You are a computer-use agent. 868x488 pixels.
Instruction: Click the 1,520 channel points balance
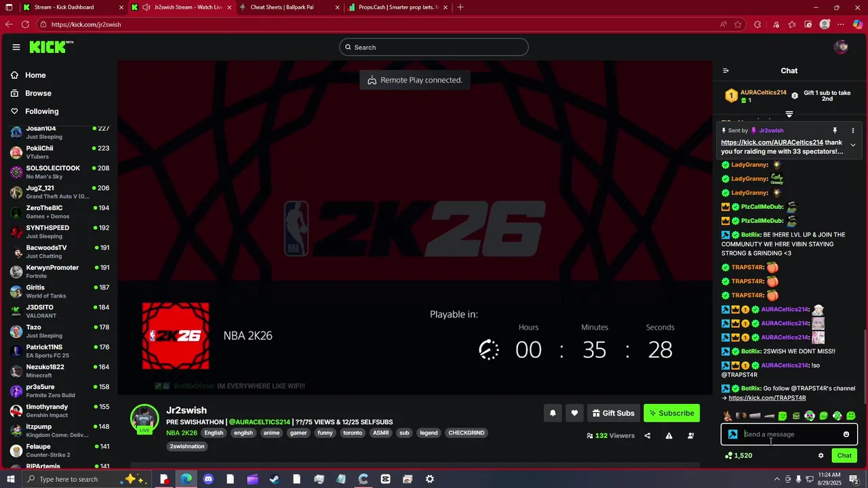pos(738,455)
